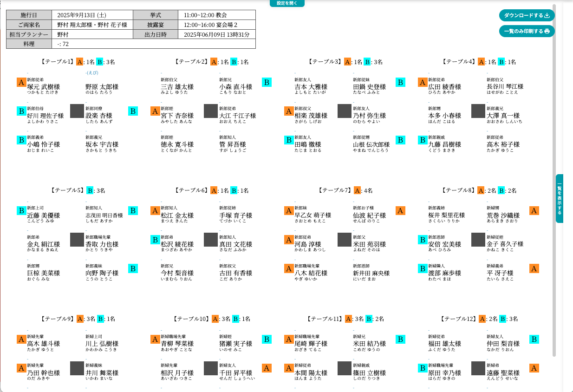Click guest name 九藤 昌樹様

click(444, 144)
